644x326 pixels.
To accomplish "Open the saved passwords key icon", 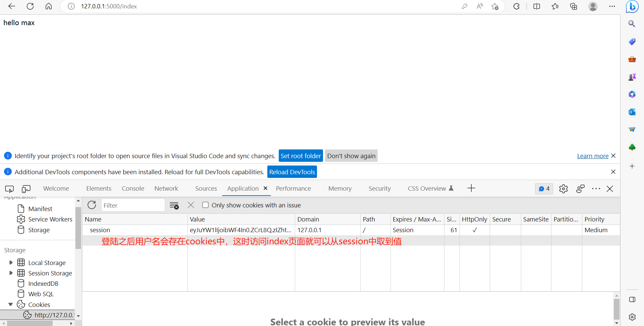I will click(465, 6).
